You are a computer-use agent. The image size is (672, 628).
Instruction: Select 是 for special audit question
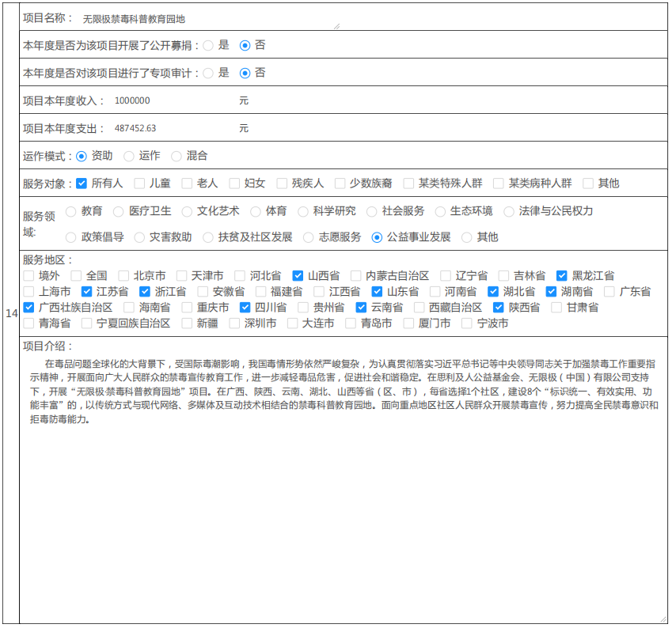(208, 73)
